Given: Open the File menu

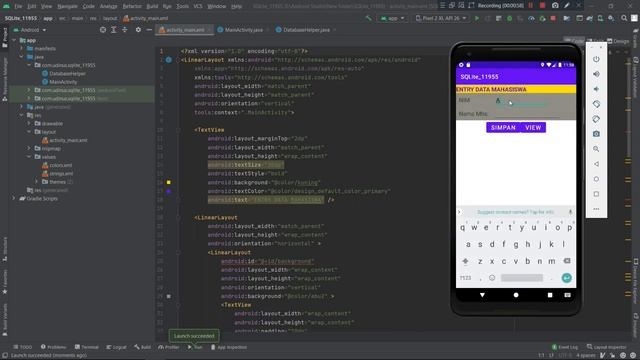Looking at the screenshot, I should 18,7.
